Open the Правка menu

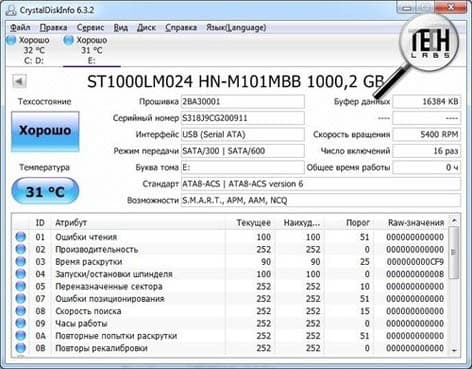pos(53,27)
